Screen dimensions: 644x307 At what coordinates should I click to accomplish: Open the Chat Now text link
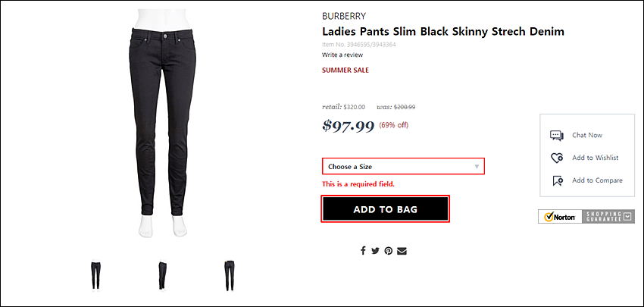pos(587,135)
